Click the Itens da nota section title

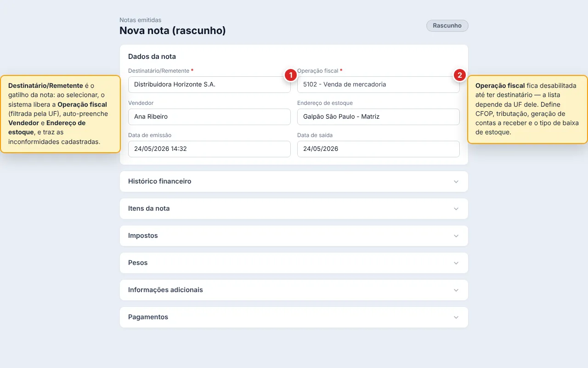tap(149, 208)
